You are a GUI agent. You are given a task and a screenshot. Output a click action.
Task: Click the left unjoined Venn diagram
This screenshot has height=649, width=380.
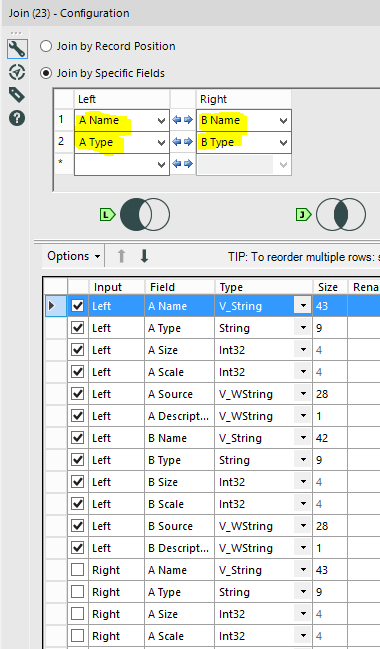click(x=145, y=214)
